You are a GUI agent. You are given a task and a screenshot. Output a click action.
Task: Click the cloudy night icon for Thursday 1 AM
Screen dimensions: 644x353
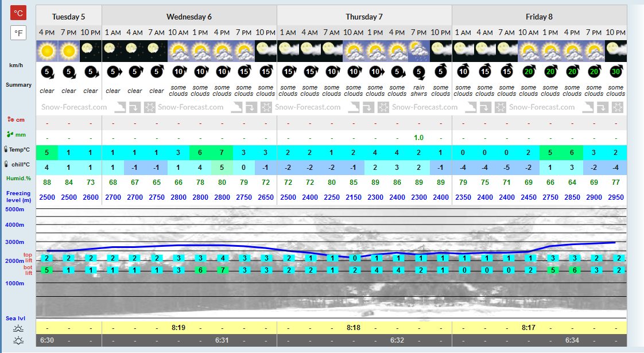point(288,51)
